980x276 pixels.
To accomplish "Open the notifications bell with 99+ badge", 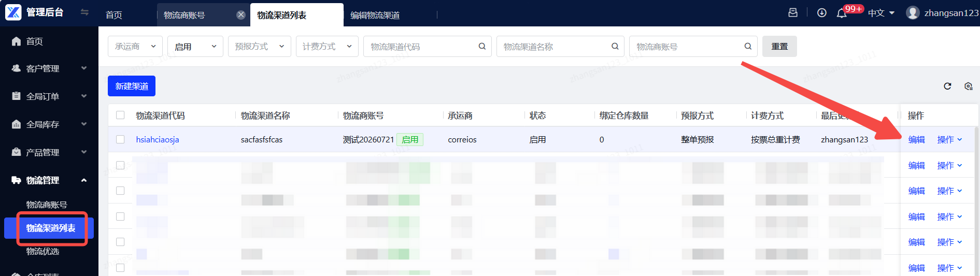I will click(x=842, y=13).
